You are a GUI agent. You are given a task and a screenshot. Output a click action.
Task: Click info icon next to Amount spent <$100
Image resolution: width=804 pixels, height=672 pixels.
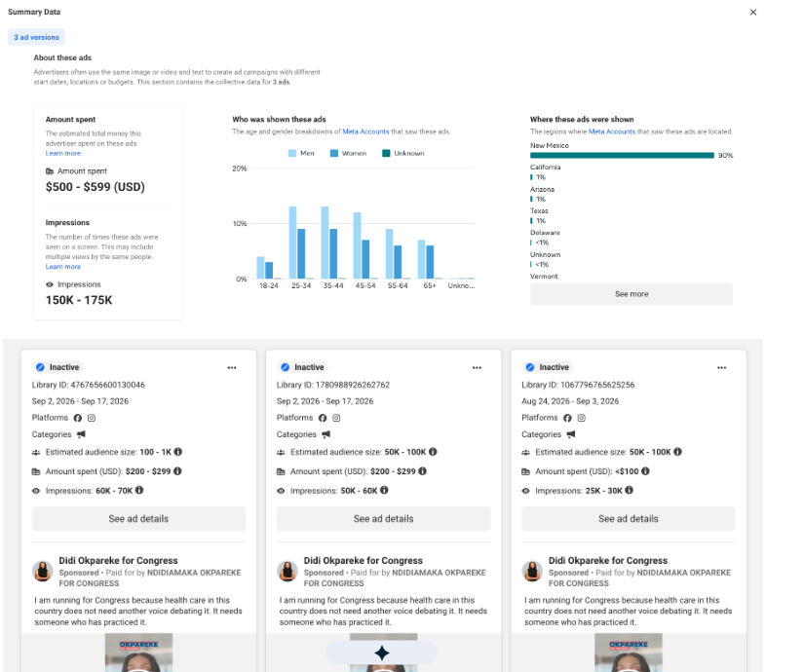click(645, 471)
